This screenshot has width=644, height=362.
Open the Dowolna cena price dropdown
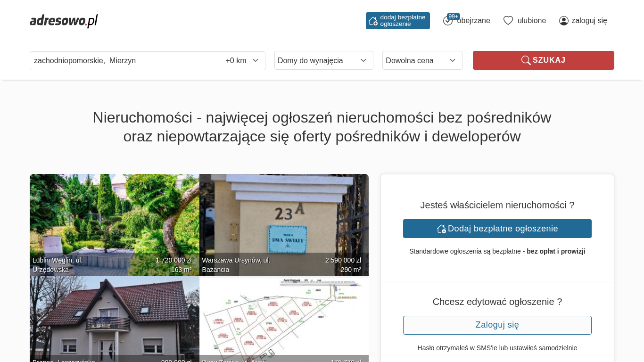422,60
